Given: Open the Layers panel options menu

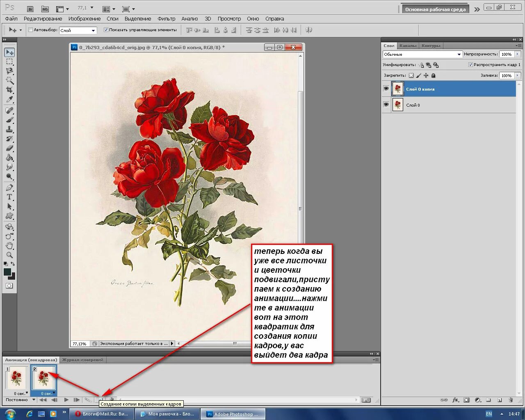Looking at the screenshot, I should tap(519, 46).
